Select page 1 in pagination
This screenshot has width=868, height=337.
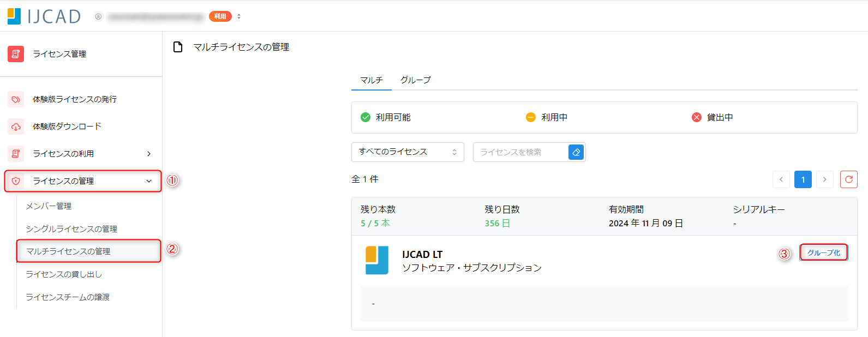click(803, 179)
